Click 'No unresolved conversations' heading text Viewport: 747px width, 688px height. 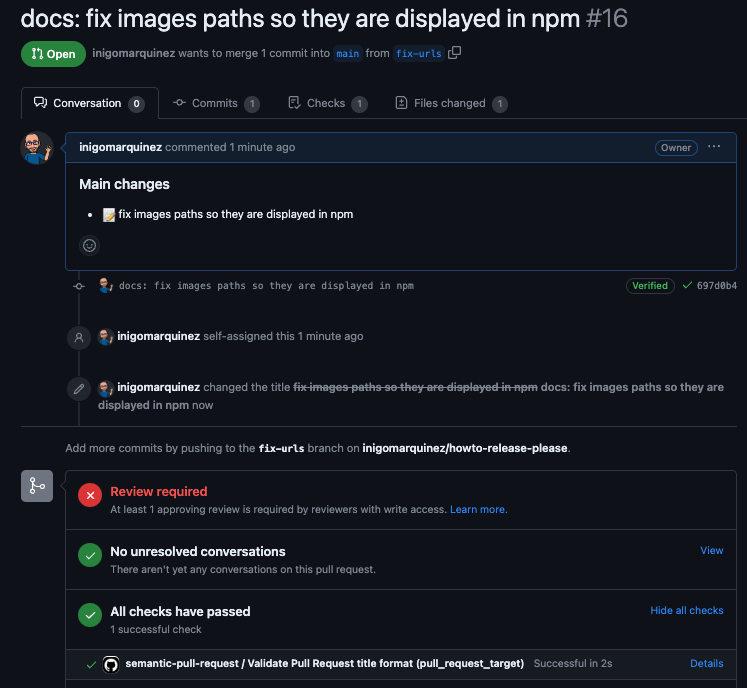click(198, 551)
